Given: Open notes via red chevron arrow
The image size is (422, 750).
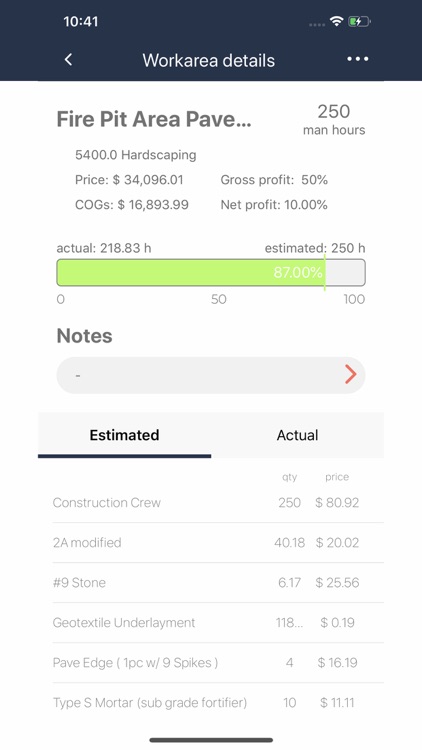Looking at the screenshot, I should coord(351,375).
